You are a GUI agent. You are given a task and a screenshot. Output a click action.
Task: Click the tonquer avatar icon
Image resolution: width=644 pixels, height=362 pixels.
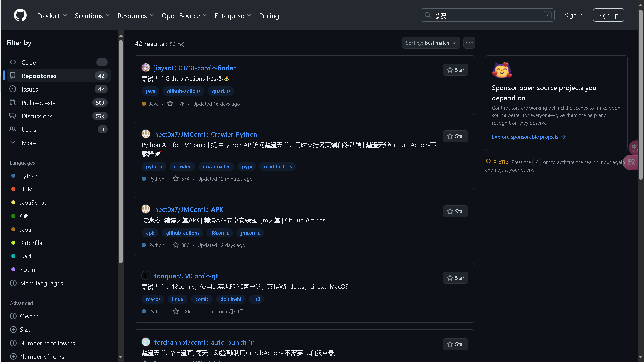tap(146, 276)
